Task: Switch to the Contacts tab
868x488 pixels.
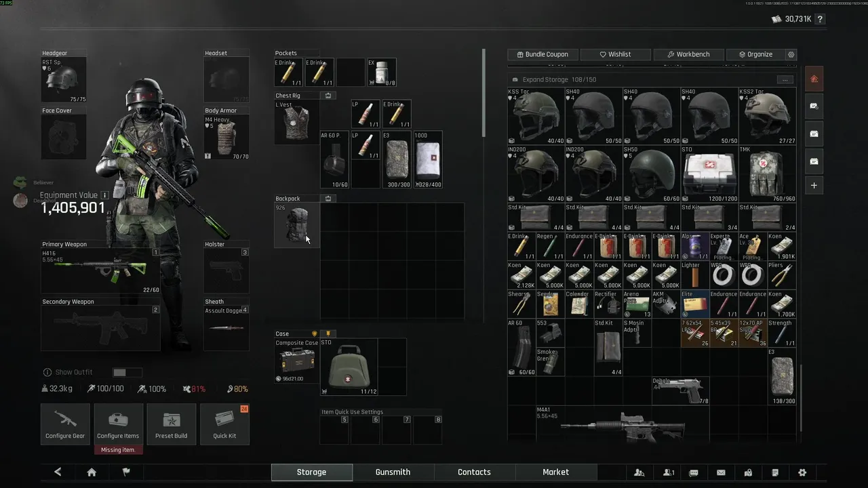Action: (474, 472)
